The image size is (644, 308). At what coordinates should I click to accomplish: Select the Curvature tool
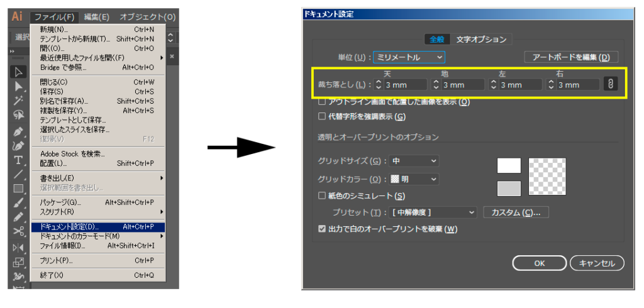(18, 146)
